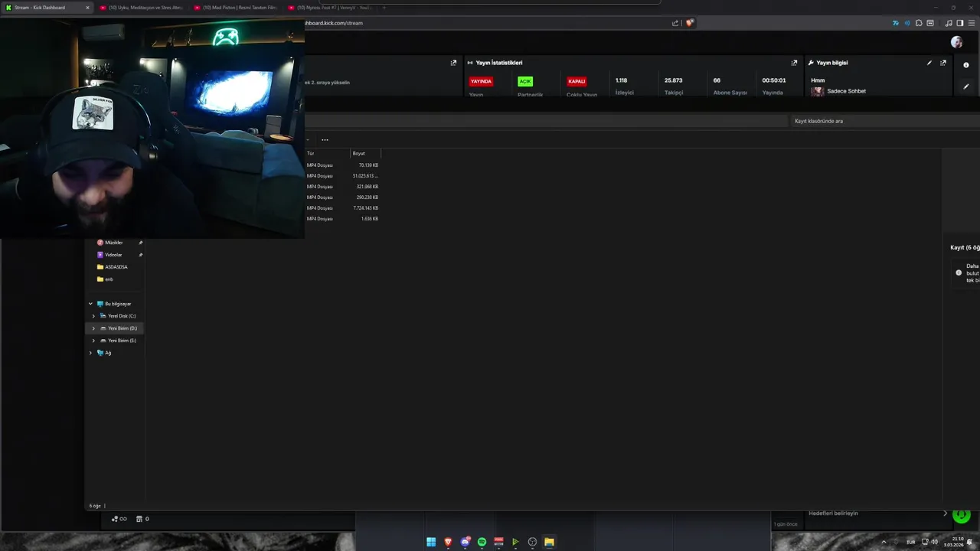Open the Müzikler quick access folder
980x551 pixels.
115,243
